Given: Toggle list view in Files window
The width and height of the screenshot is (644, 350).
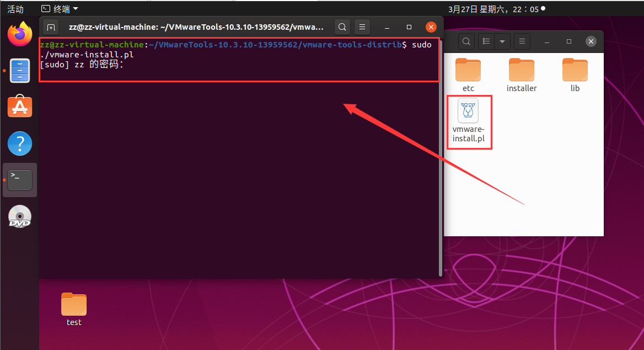Looking at the screenshot, I should click(486, 41).
